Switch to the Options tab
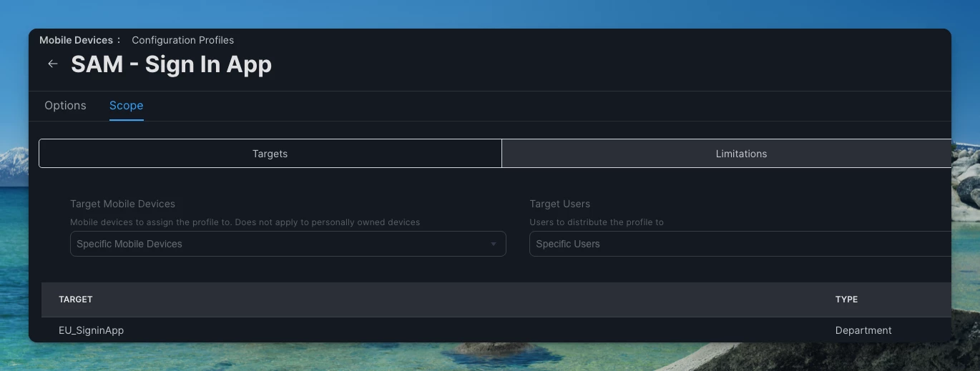This screenshot has height=371, width=980. click(x=65, y=105)
